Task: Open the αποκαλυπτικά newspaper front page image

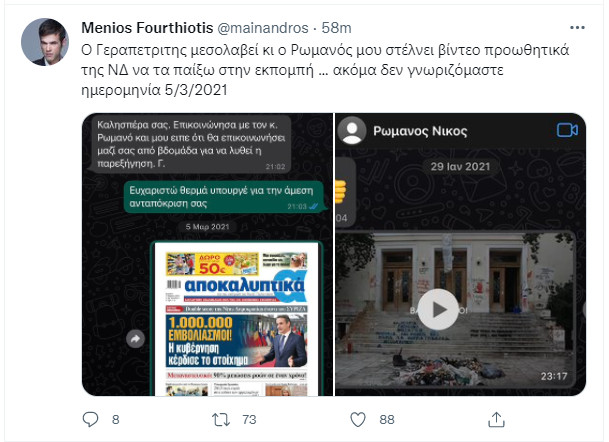Action: [x=237, y=318]
